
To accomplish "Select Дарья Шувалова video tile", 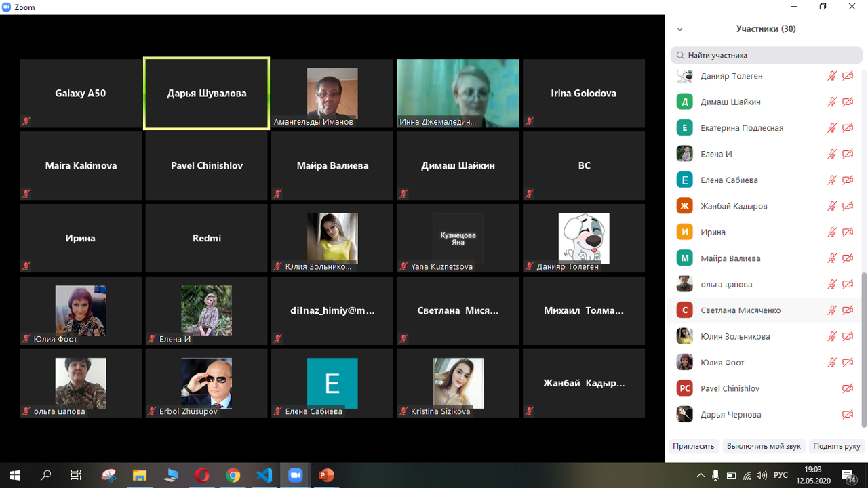I will pyautogui.click(x=206, y=93).
